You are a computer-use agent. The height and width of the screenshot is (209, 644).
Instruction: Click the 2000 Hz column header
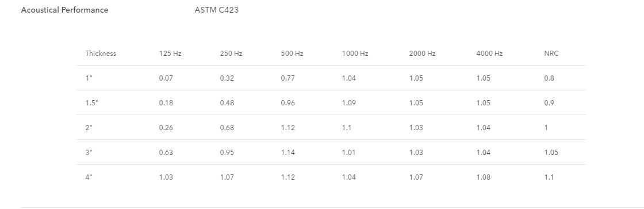click(x=422, y=54)
